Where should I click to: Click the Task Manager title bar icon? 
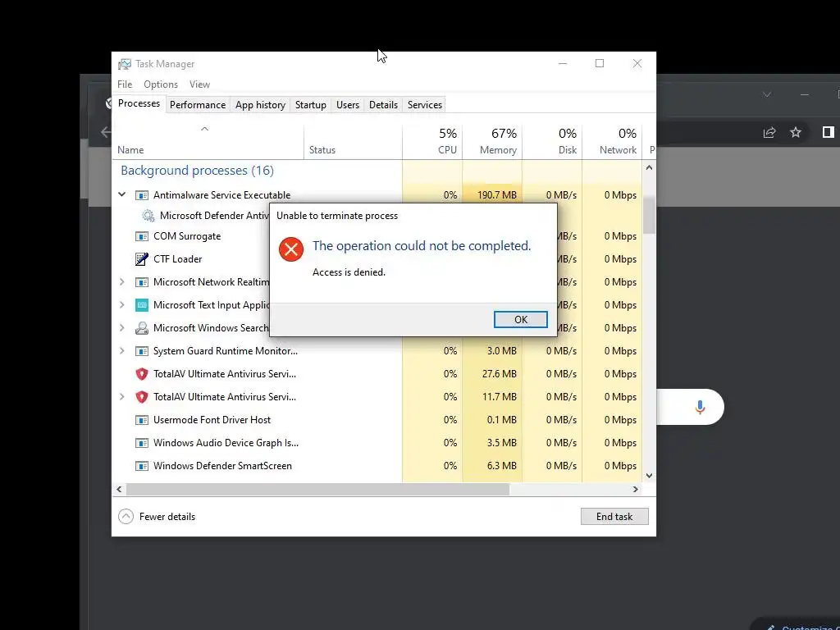[x=125, y=64]
